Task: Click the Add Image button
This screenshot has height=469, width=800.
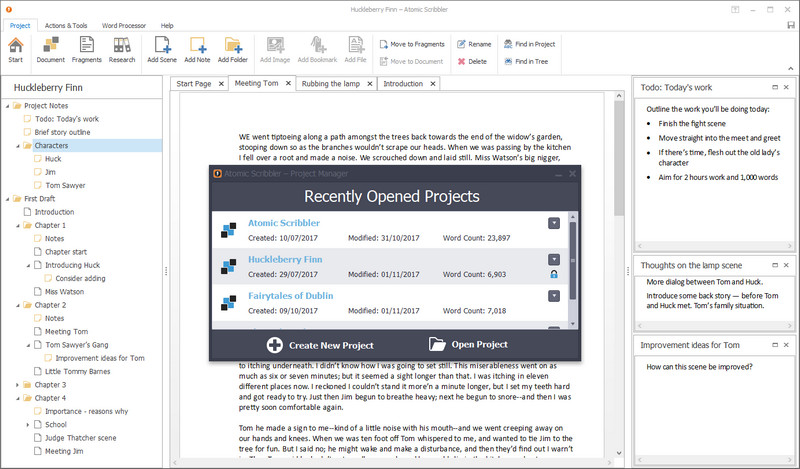Action: 275,50
